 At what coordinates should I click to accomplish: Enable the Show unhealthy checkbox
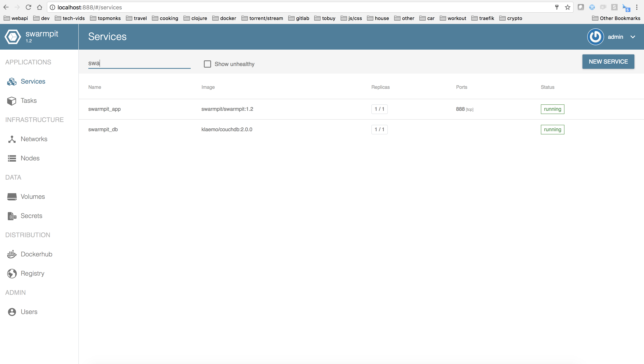point(207,64)
